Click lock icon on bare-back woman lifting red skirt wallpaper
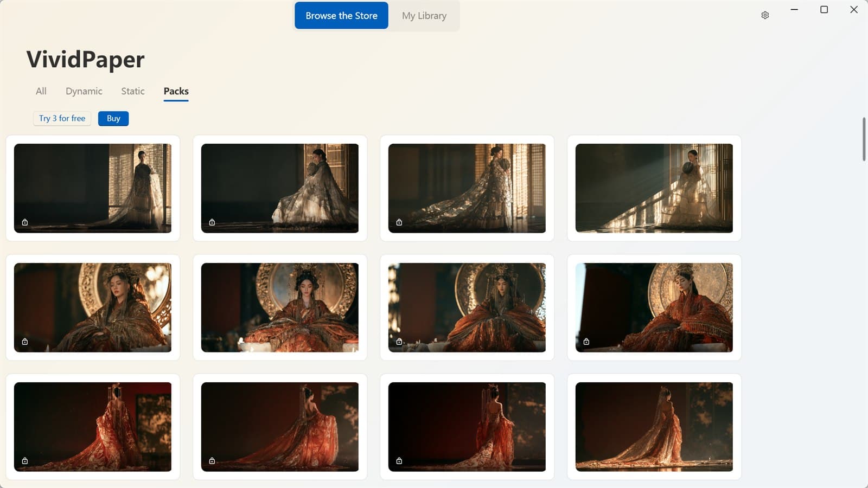Screen dimensions: 868x488 pyautogui.click(x=212, y=461)
